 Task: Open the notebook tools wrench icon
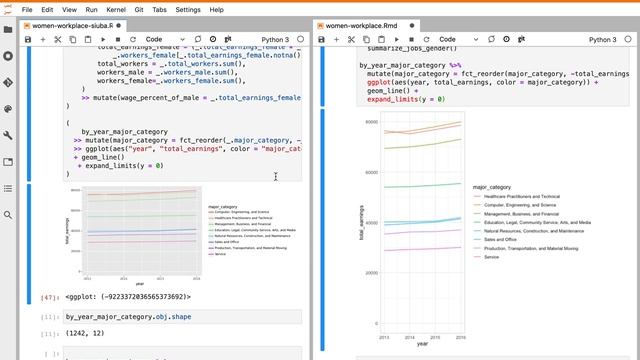(x=8, y=136)
